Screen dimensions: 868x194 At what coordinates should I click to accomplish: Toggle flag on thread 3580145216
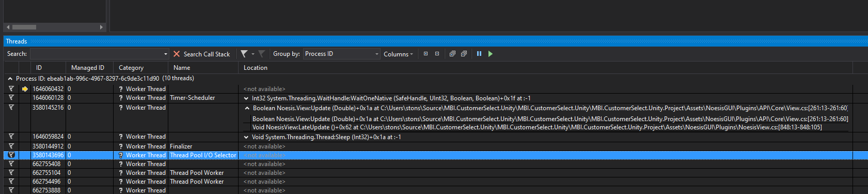[11, 108]
